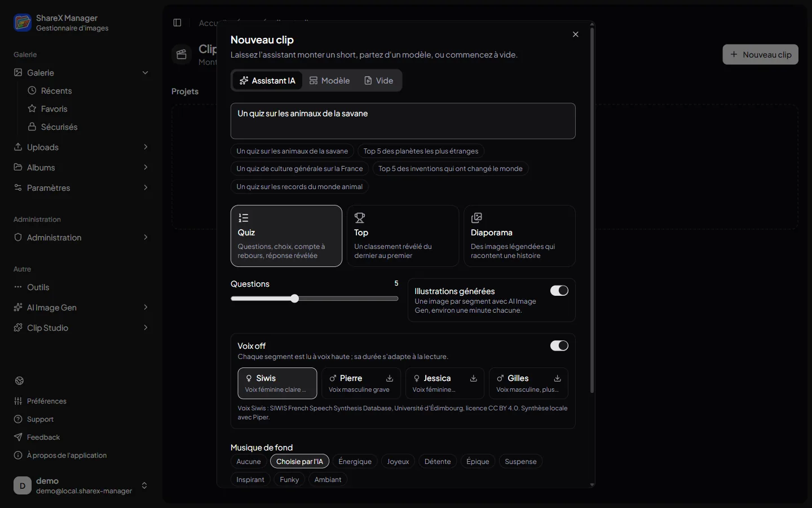Image resolution: width=812 pixels, height=508 pixels.
Task: Click the Nouveau clip button
Action: (761, 55)
